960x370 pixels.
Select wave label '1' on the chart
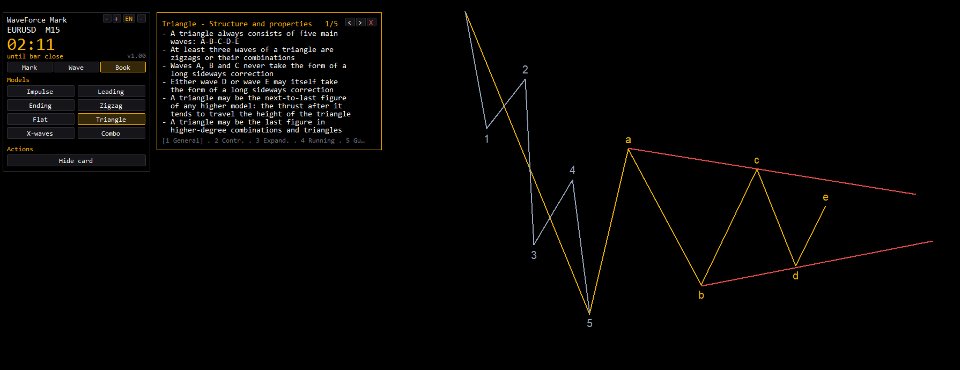[x=487, y=139]
